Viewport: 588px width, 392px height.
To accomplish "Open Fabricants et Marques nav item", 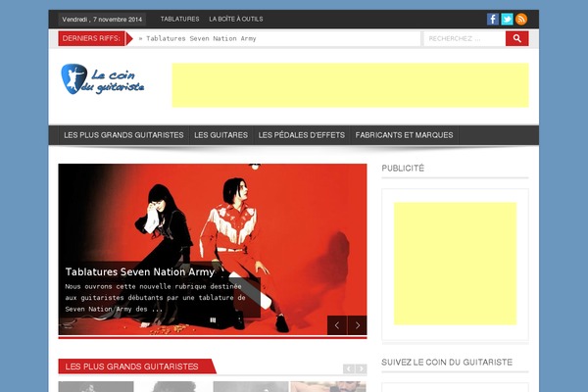I will point(404,135).
